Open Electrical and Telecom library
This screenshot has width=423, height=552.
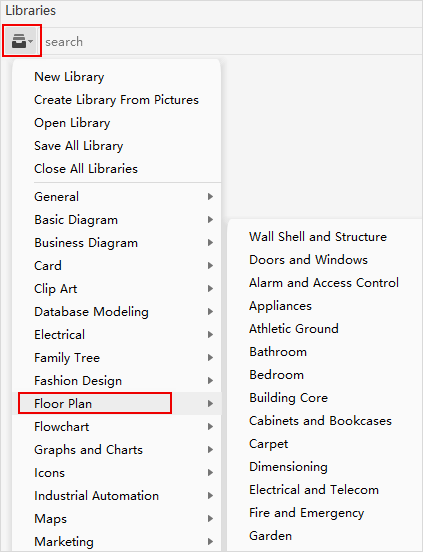coord(314,490)
